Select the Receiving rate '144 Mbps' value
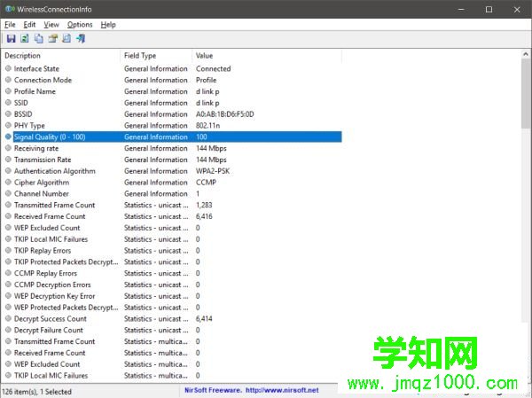This screenshot has width=532, height=398. [x=211, y=148]
